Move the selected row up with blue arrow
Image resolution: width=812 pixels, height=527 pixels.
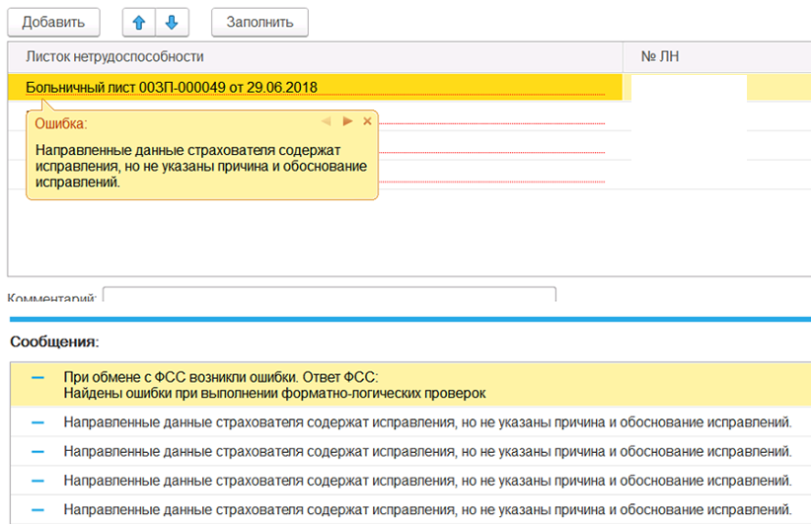coord(139,21)
